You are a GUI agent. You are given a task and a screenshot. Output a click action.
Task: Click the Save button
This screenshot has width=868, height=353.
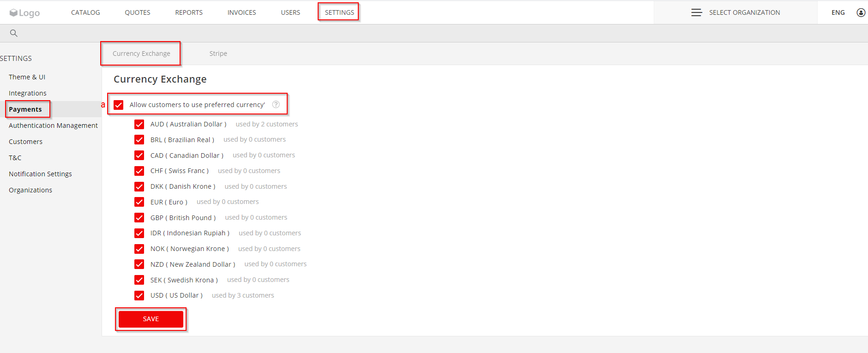pyautogui.click(x=151, y=319)
